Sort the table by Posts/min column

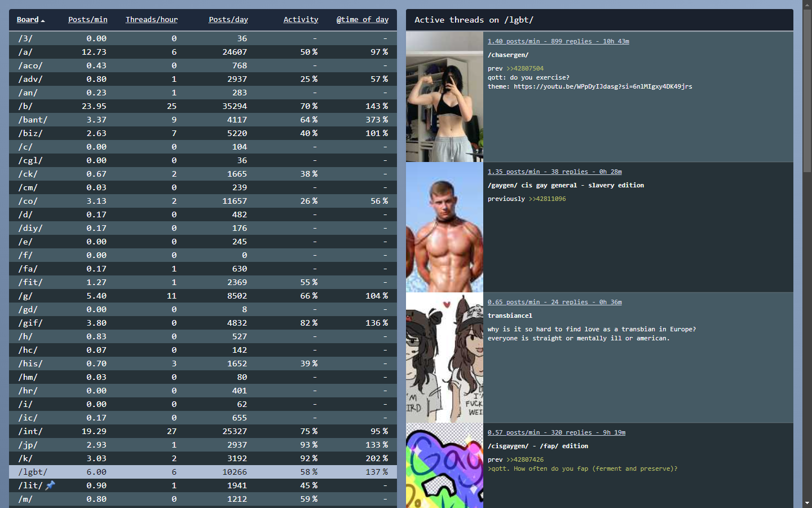click(87, 20)
